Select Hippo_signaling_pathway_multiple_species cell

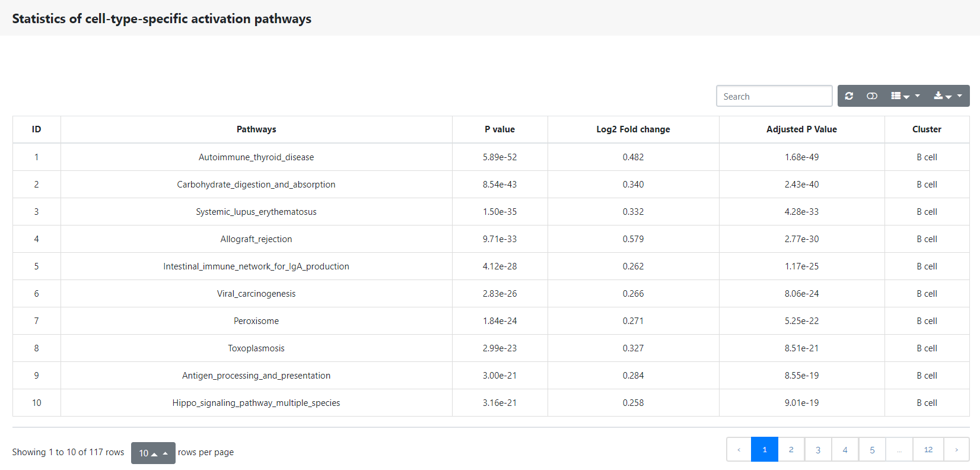[x=256, y=403]
